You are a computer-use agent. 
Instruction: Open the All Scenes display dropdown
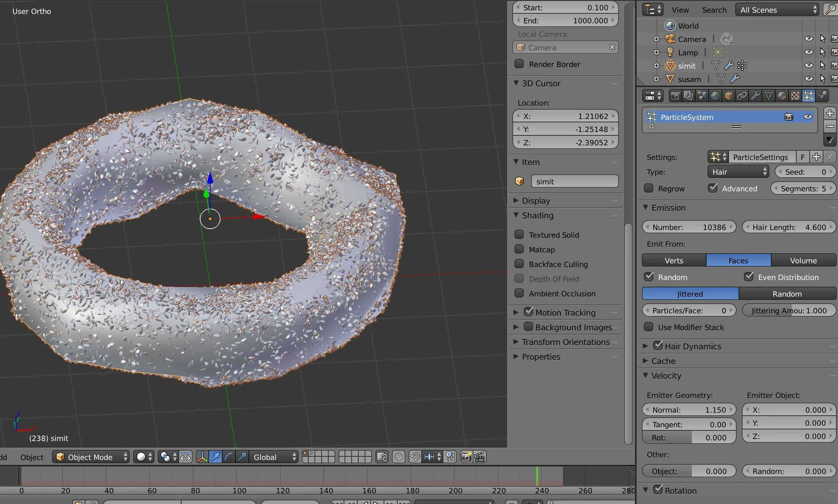tap(776, 10)
